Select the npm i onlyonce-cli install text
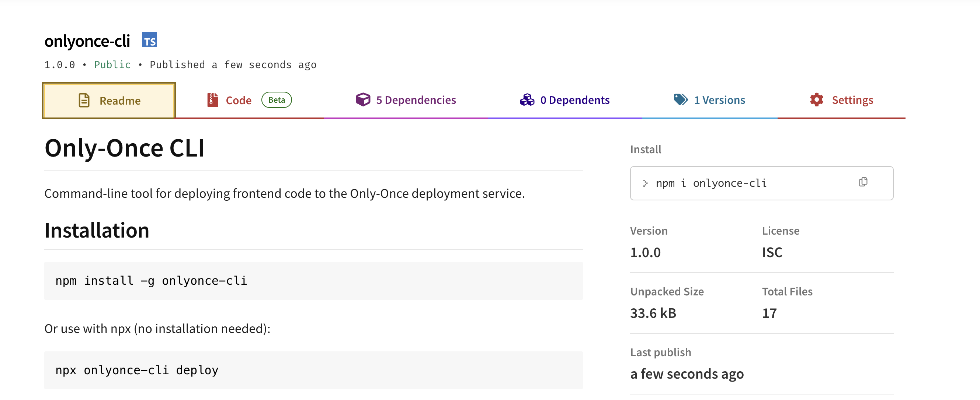This screenshot has width=980, height=400. coord(711,183)
